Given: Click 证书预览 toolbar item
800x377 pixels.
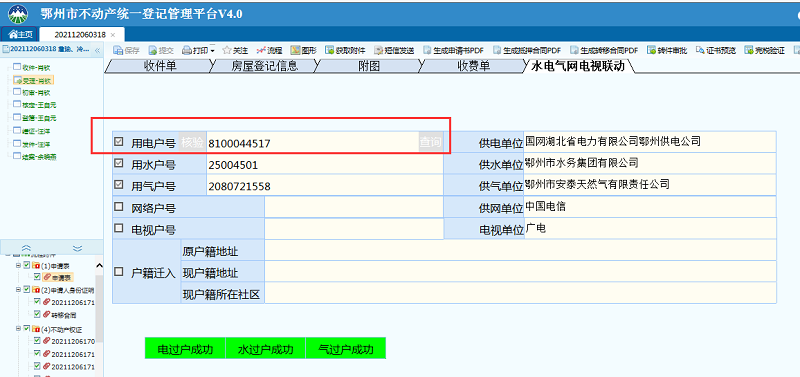Looking at the screenshot, I should [715, 51].
